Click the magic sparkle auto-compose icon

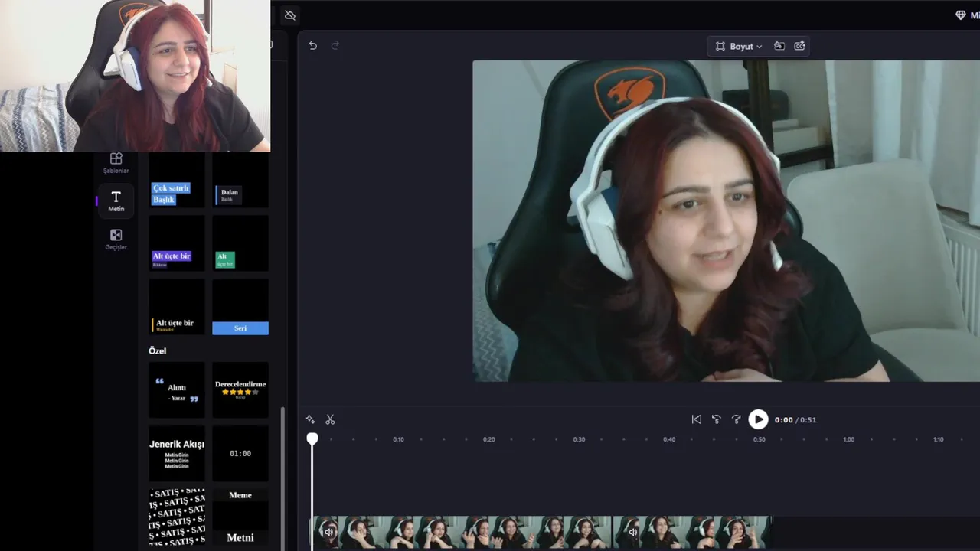(310, 419)
